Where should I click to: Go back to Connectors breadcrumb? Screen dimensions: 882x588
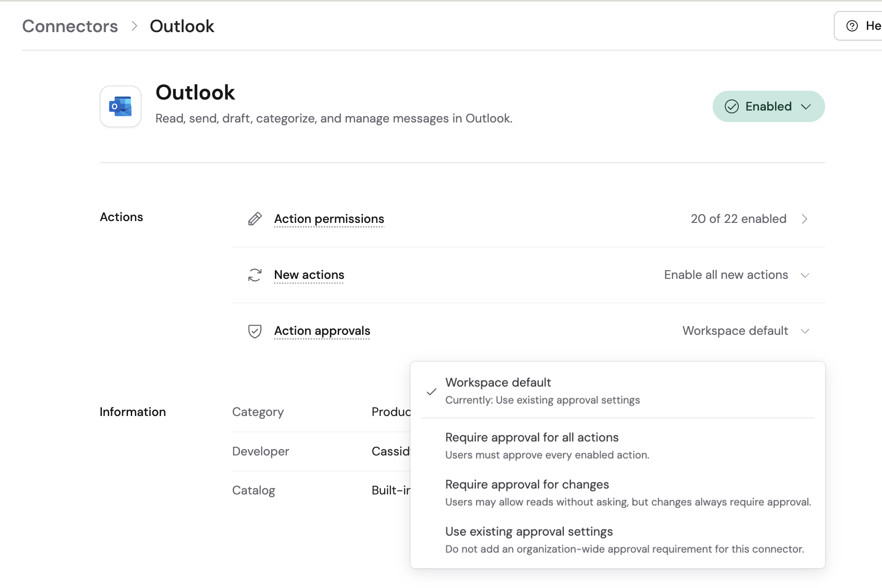pos(70,26)
